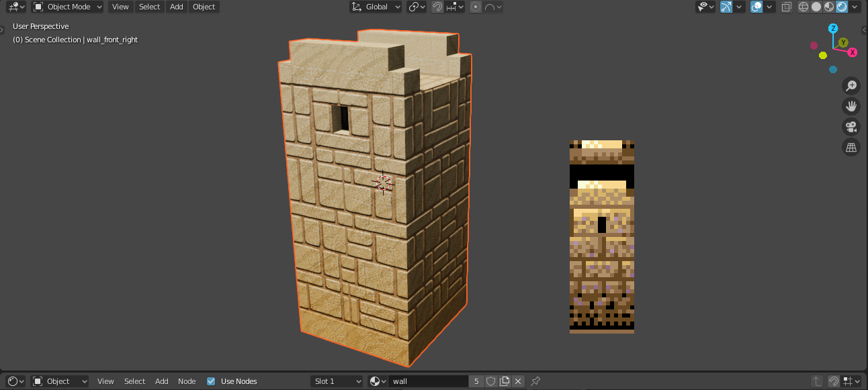Screen dimensions: 868x390
Task: Click the new material duplicate icon
Action: pyautogui.click(x=505, y=381)
